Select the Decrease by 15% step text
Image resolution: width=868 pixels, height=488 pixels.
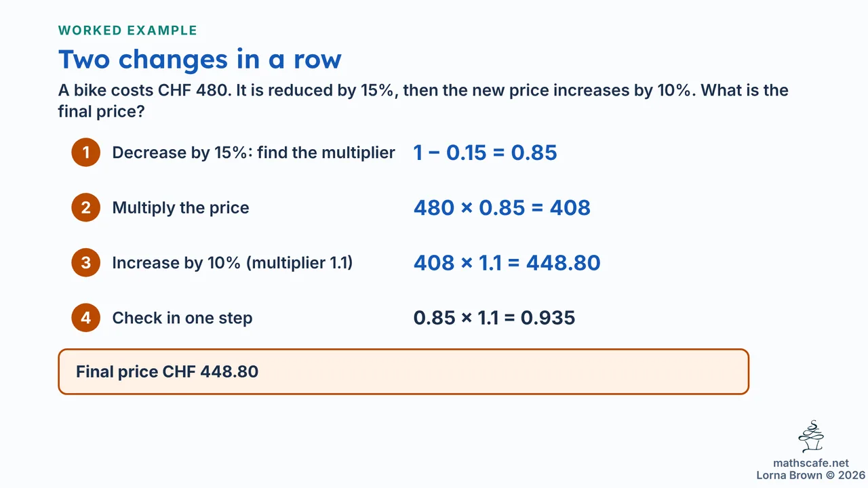[254, 152]
